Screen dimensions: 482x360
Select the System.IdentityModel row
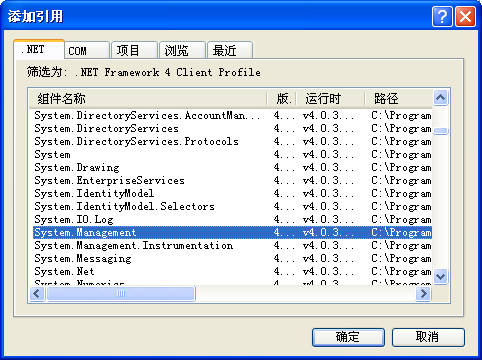232,193
